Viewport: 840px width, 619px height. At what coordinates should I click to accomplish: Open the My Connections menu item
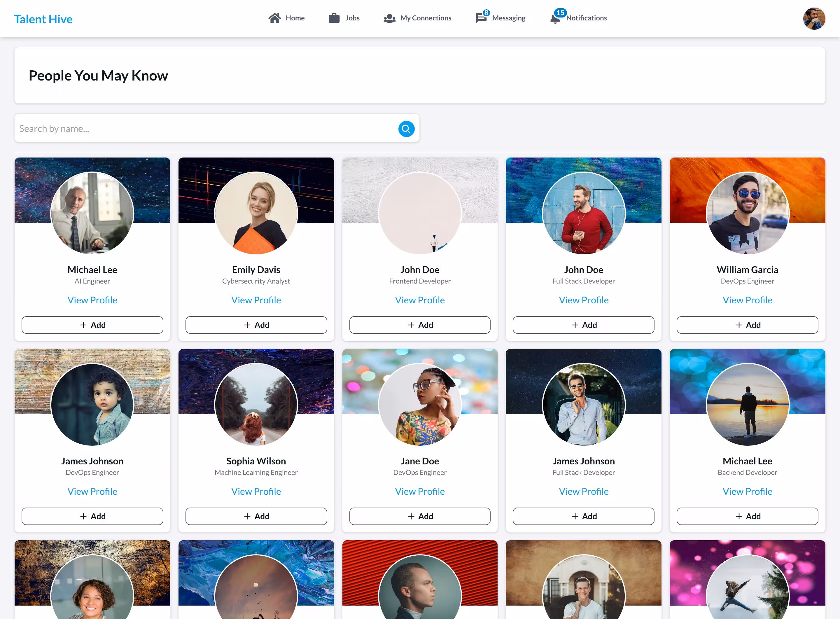click(x=417, y=18)
